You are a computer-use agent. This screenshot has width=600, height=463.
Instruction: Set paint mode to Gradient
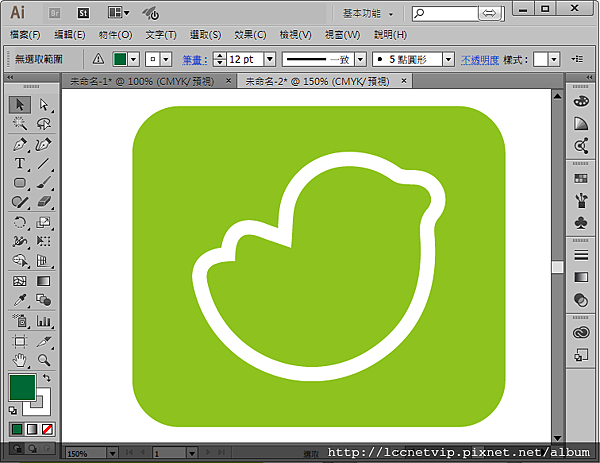[32, 429]
